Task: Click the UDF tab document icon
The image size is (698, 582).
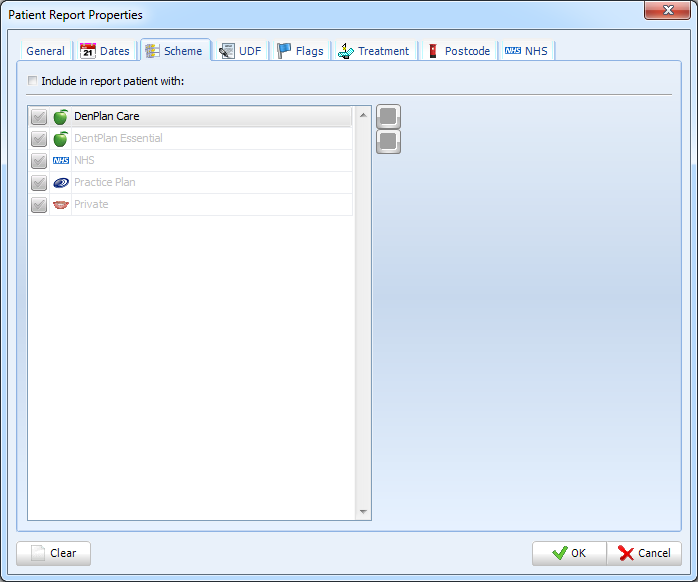Action: point(227,51)
